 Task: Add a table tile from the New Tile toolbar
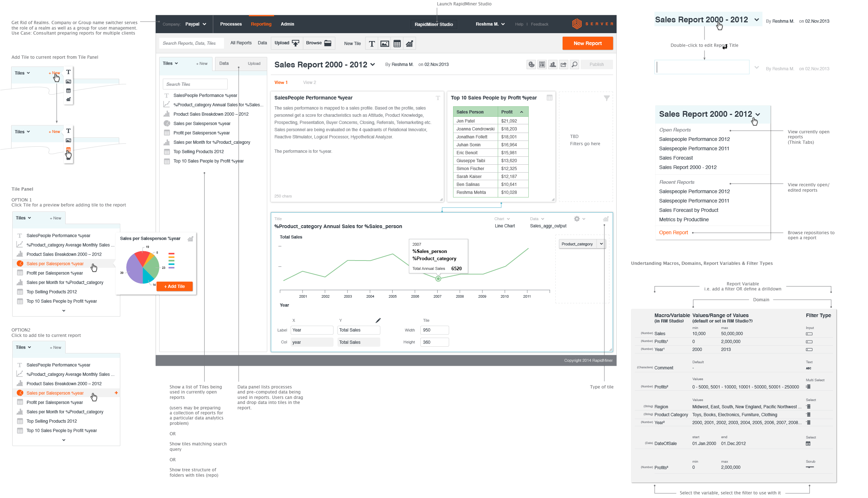(x=397, y=44)
